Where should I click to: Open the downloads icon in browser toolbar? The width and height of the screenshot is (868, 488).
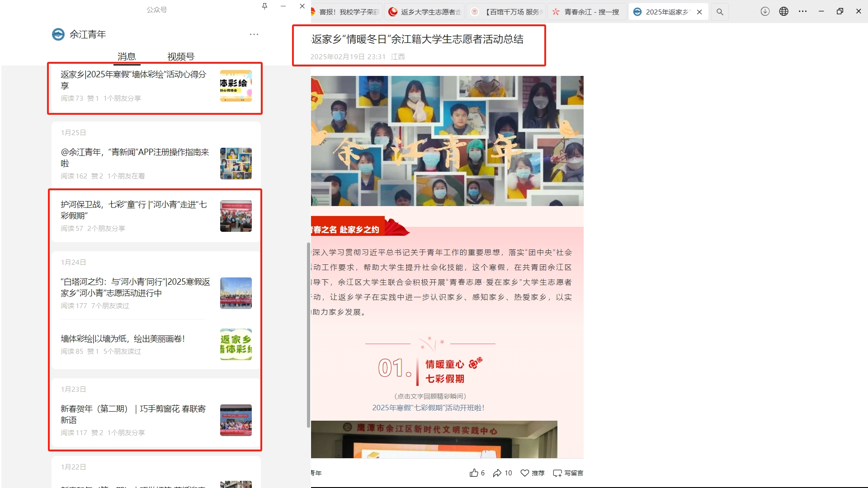(x=764, y=11)
